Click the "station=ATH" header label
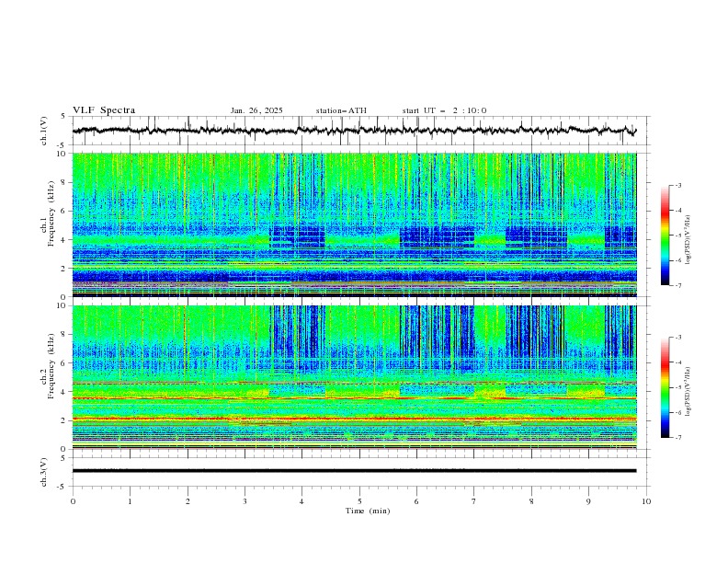 tap(341, 110)
